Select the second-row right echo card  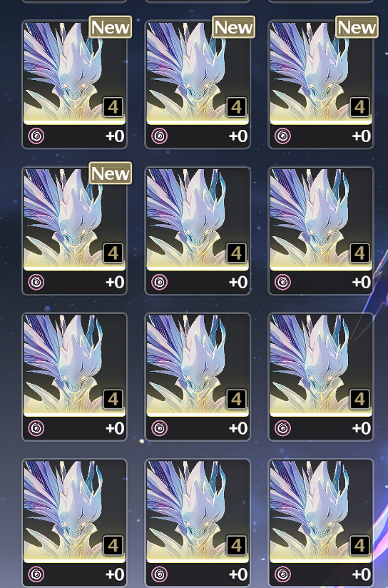pyautogui.click(x=321, y=230)
